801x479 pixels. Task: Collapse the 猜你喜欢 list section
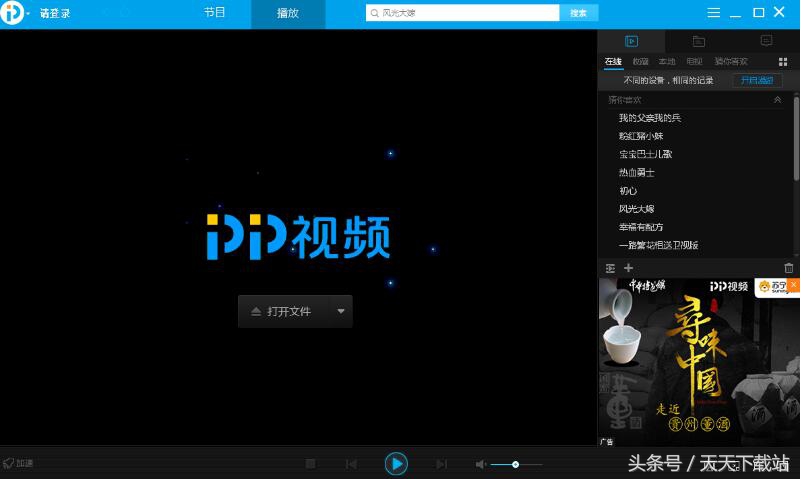pos(778,100)
